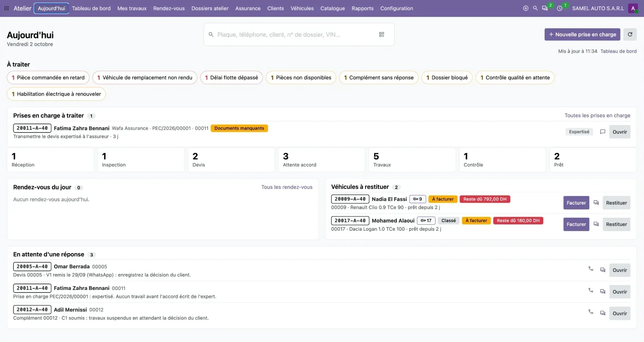Call Fatima Zahra Bennani in waiting list
Viewport: 644px width, 342px height.
pos(591,290)
